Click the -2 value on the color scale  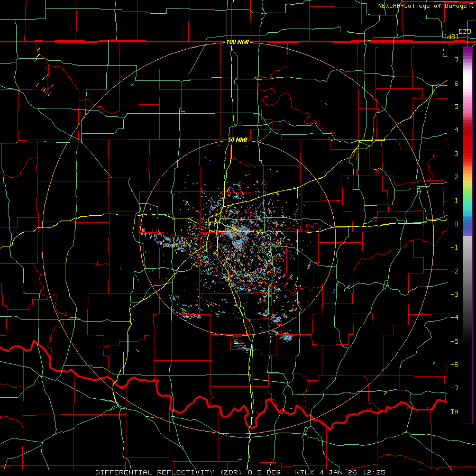(454, 271)
